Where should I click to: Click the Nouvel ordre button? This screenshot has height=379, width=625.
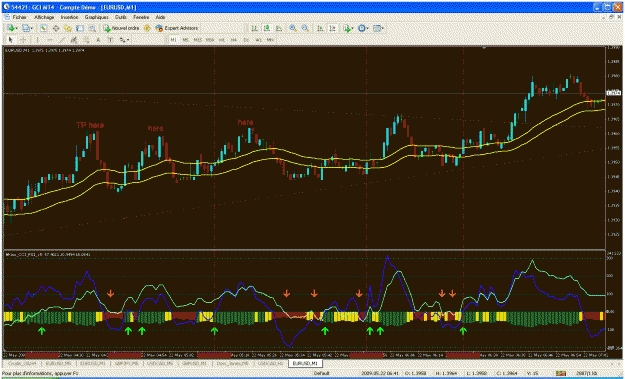coord(121,28)
